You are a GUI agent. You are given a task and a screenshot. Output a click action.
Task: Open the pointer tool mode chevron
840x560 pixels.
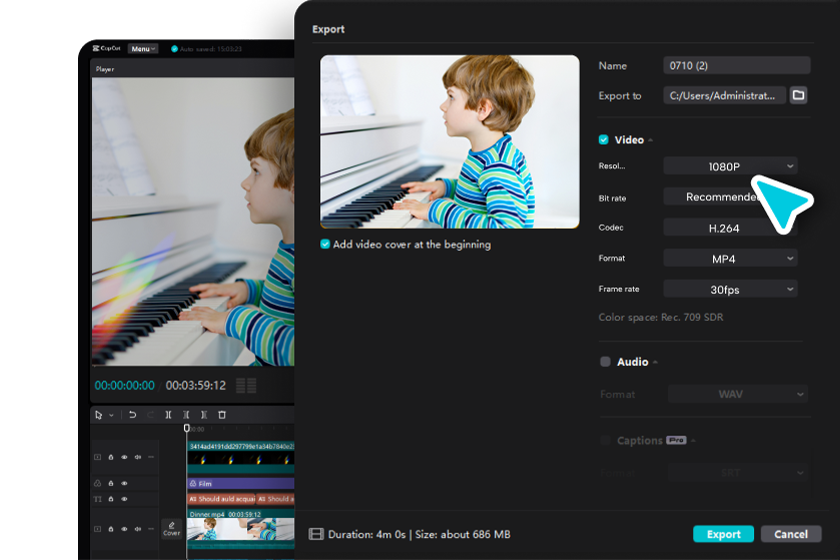[x=111, y=415]
